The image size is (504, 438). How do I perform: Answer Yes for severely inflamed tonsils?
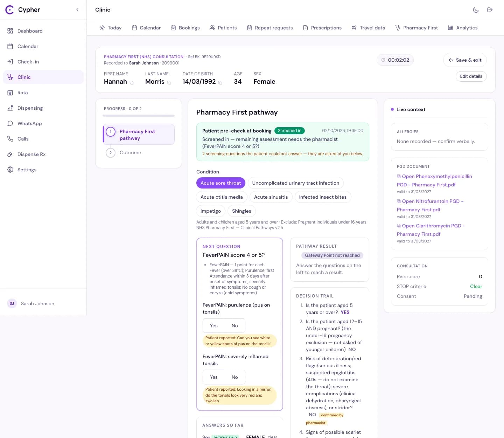pyautogui.click(x=213, y=377)
